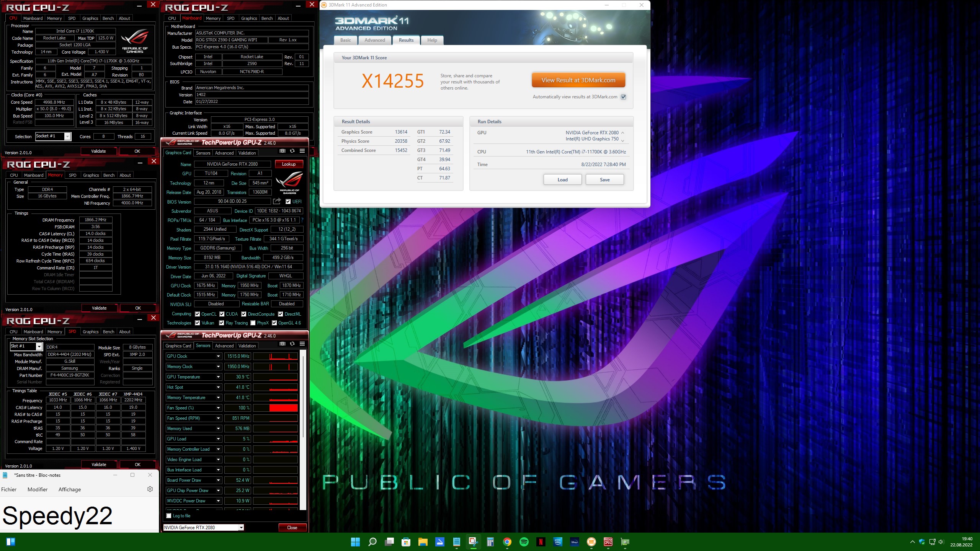Toggle CUDA checkbox in GPU-Z
This screenshot has height=551, width=980.
(x=222, y=314)
